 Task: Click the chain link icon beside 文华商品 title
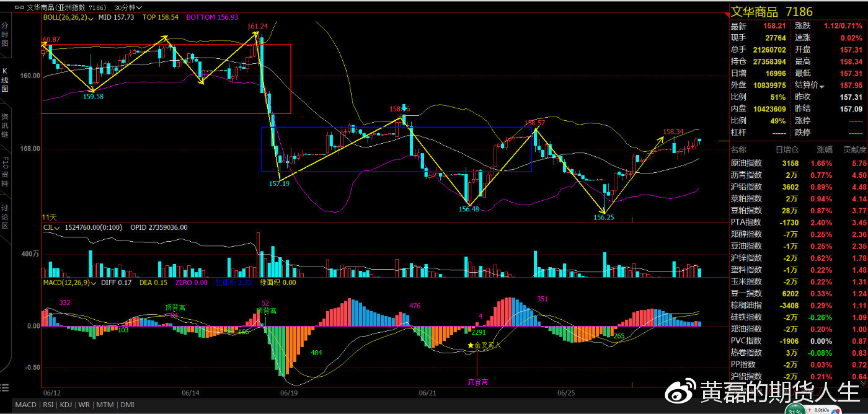tap(19, 7)
